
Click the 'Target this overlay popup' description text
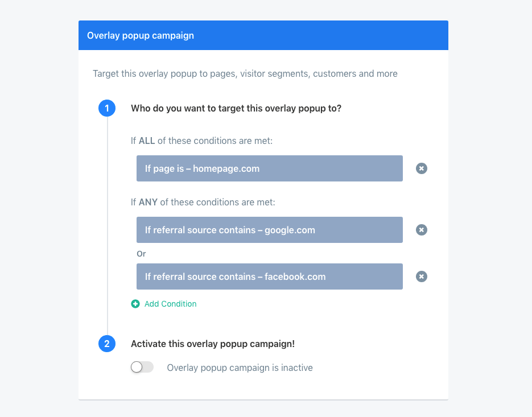(x=245, y=73)
